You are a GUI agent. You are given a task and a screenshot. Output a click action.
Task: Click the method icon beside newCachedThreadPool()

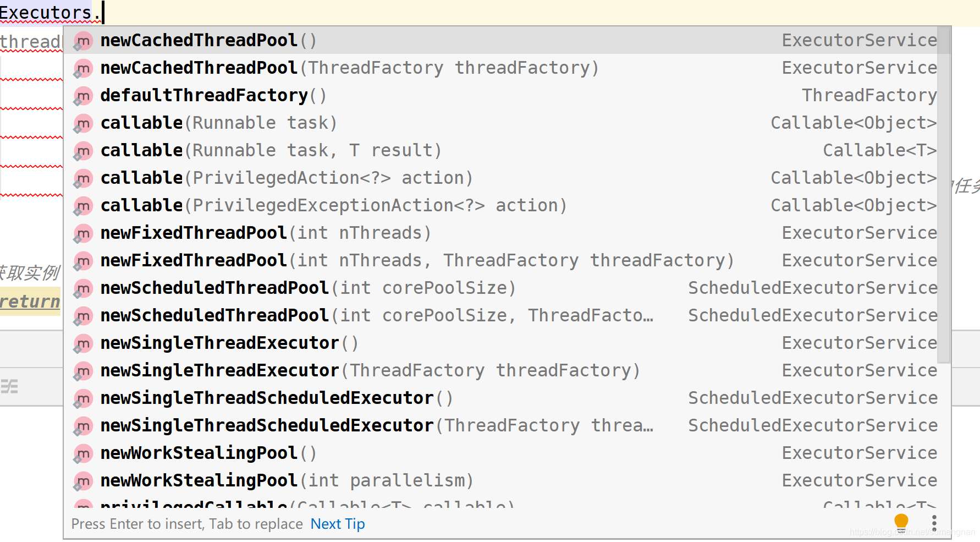82,40
